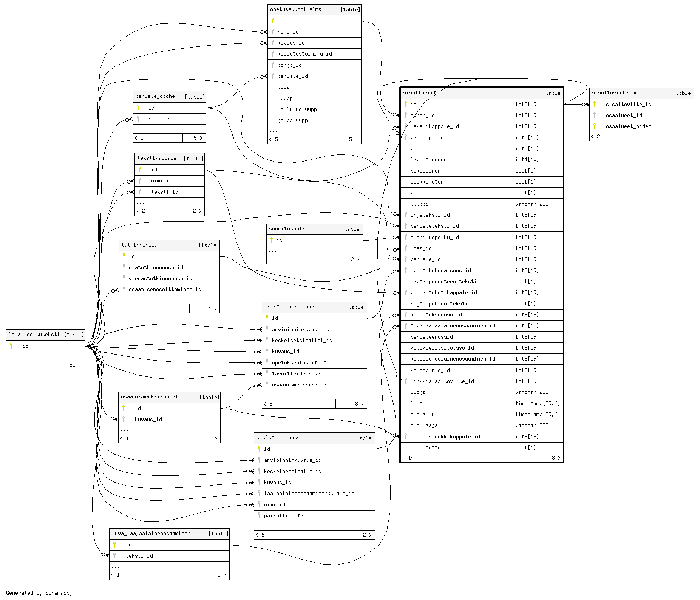Click the key icon next to pohjantekstikappale_id
Viewport: 700px width, 600px height.
tap(406, 292)
